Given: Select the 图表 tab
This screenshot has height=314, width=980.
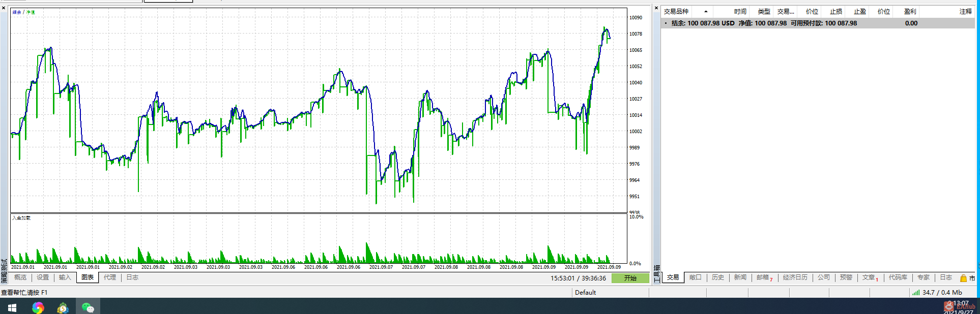Looking at the screenshot, I should 88,277.
